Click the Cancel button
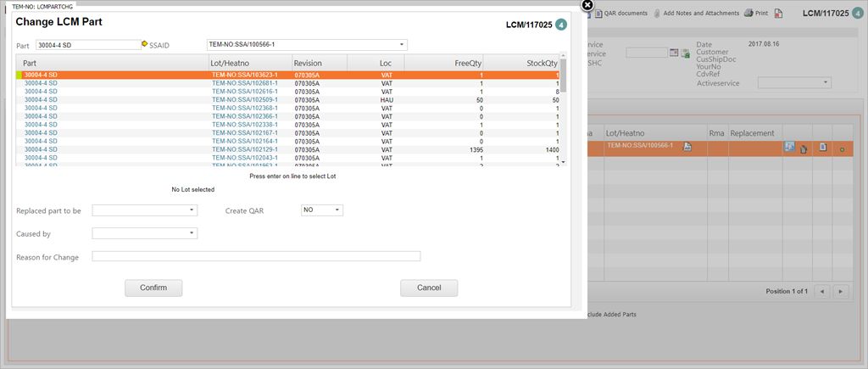 pos(429,288)
